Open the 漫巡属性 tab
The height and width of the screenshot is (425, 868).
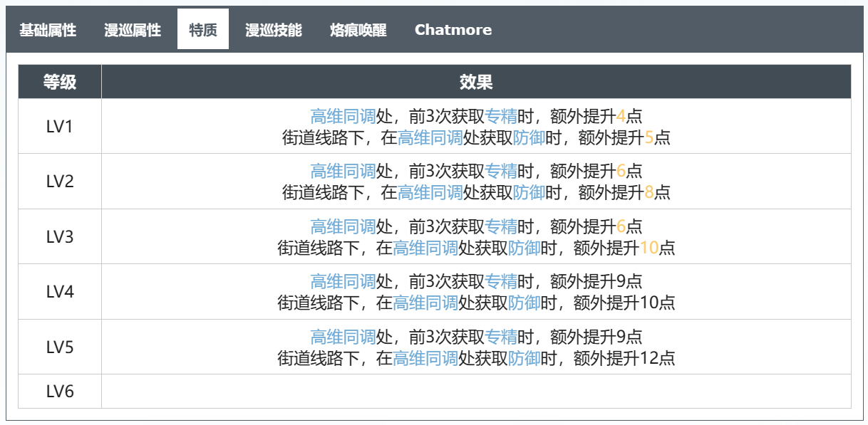(x=133, y=30)
